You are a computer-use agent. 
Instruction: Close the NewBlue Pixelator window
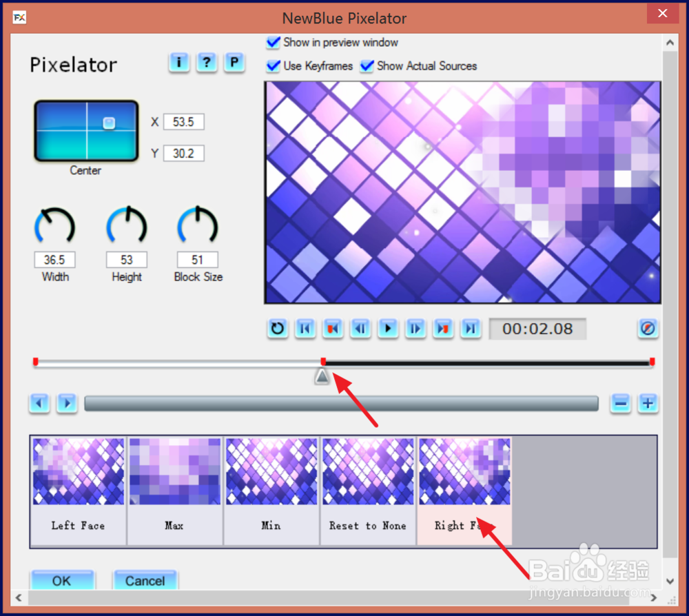pos(663,13)
